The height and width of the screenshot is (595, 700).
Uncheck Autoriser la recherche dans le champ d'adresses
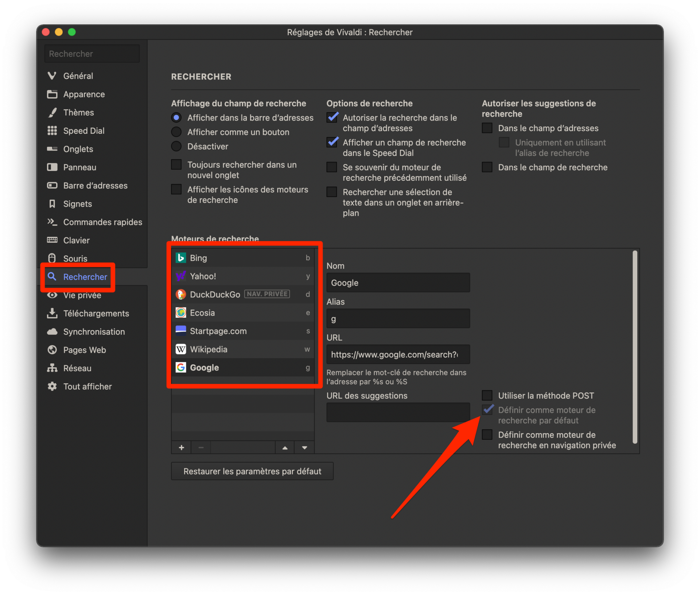332,118
